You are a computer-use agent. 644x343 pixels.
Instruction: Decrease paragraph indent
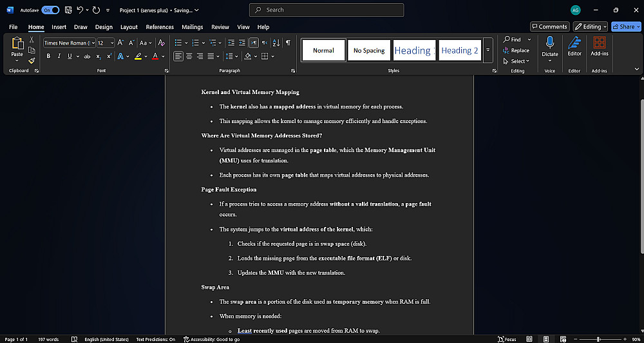[x=231, y=43]
